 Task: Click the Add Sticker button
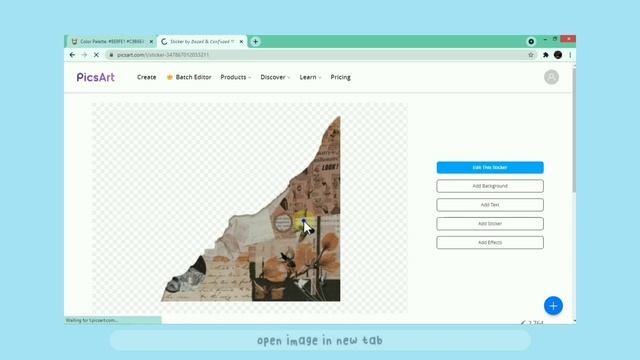point(490,224)
